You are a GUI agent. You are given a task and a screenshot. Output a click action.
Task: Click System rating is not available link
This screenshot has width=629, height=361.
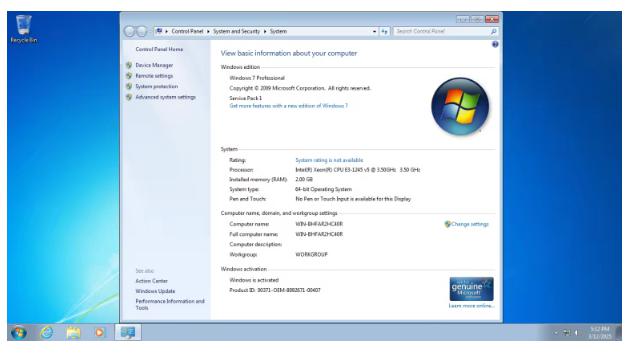(329, 160)
